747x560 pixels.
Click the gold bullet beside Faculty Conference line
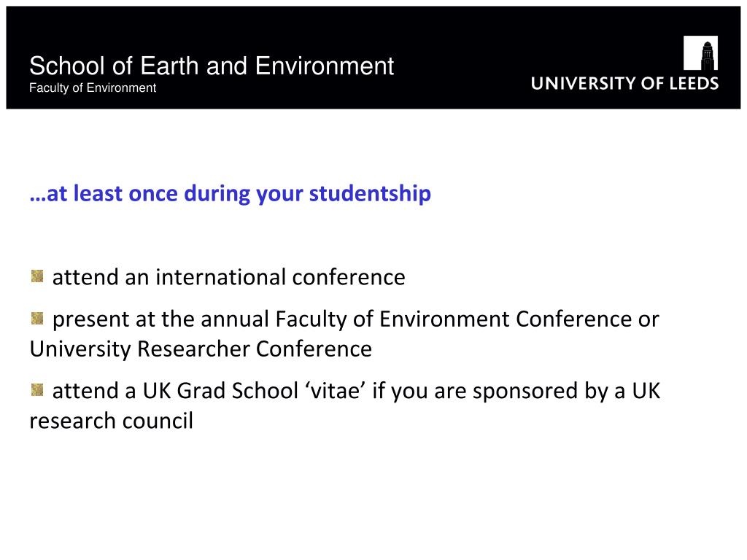click(37, 318)
